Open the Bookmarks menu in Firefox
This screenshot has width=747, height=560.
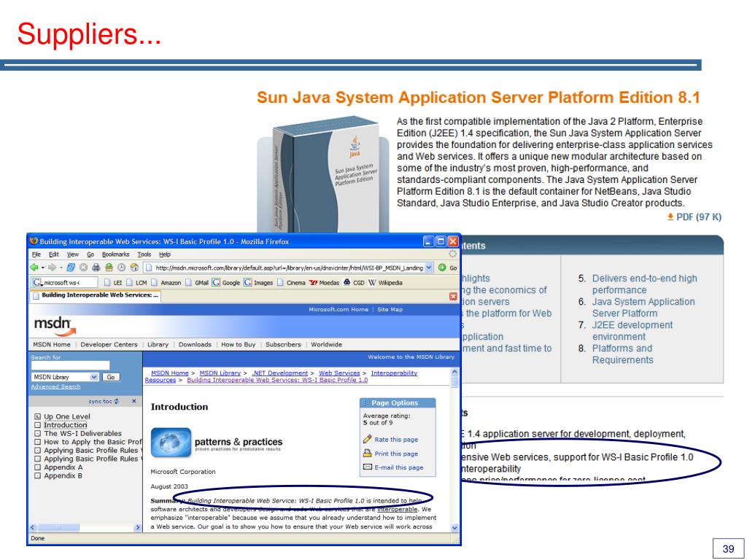click(x=116, y=254)
